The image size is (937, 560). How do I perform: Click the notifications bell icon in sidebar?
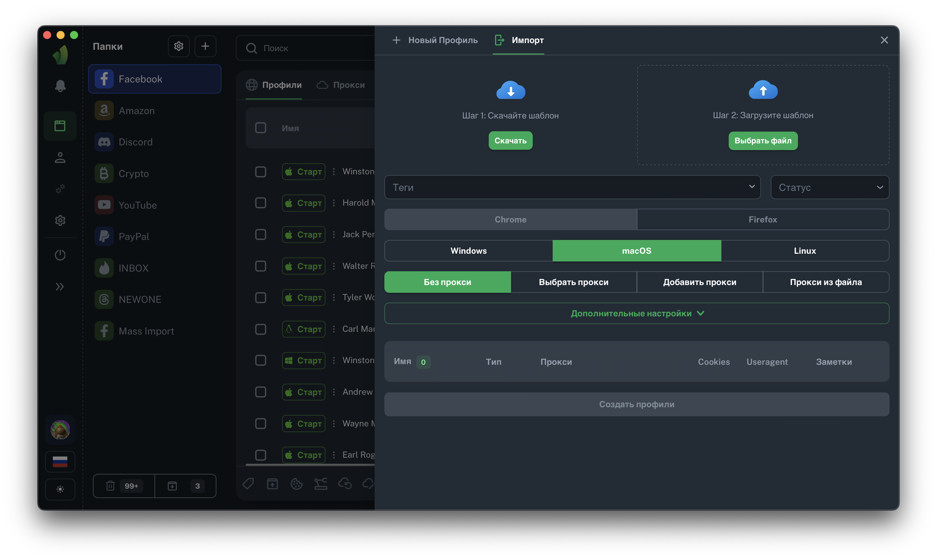(60, 86)
